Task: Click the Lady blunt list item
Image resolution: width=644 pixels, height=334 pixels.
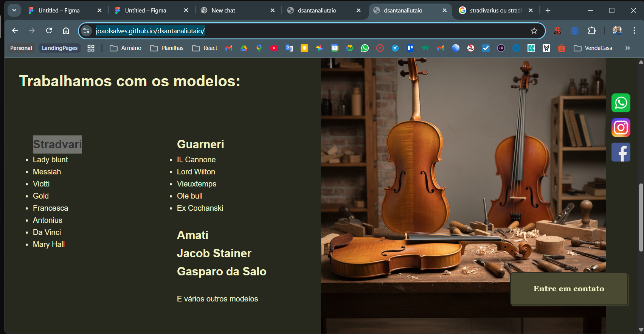Action: [50, 160]
